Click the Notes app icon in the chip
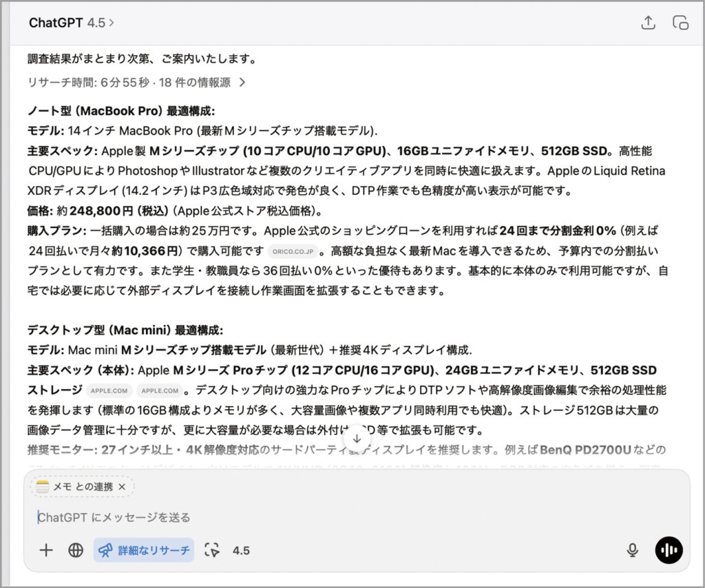The height and width of the screenshot is (588, 705). pyautogui.click(x=43, y=486)
